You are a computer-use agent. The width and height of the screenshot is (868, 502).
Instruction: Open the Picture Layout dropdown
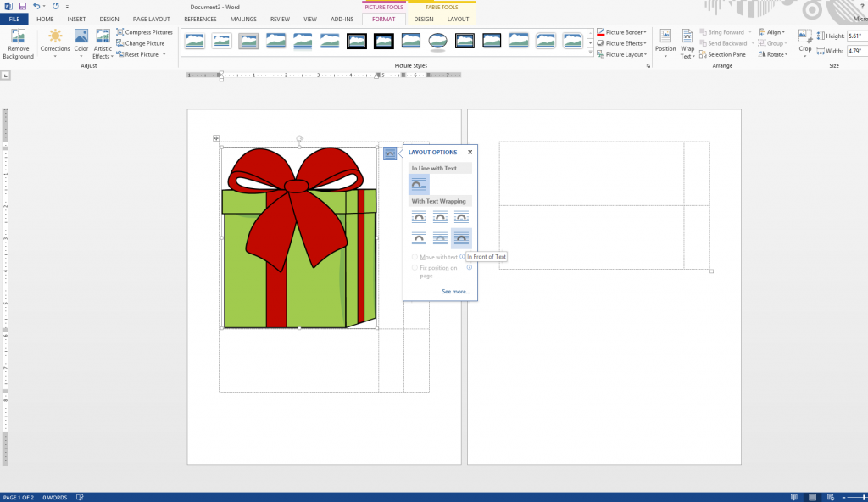click(x=621, y=54)
